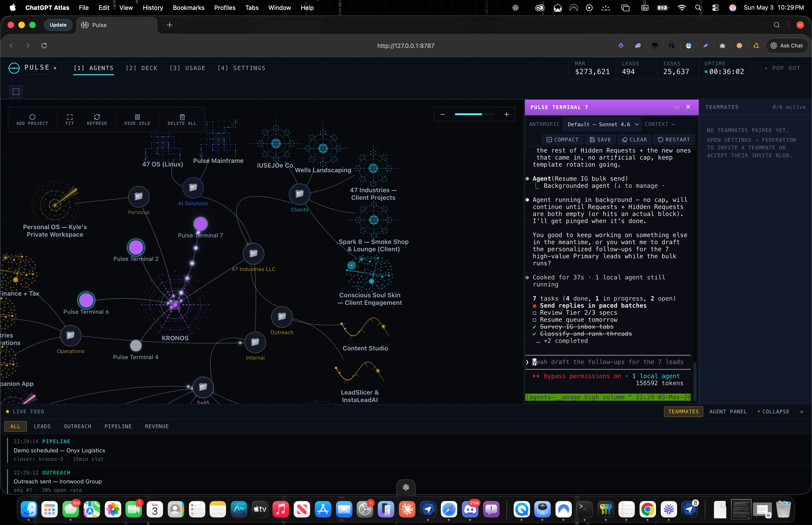The height and width of the screenshot is (525, 812).
Task: Open the Operations folder node
Action: 70,335
